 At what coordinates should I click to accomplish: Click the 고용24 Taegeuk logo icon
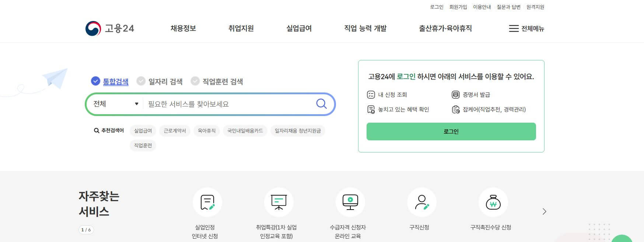(x=93, y=28)
